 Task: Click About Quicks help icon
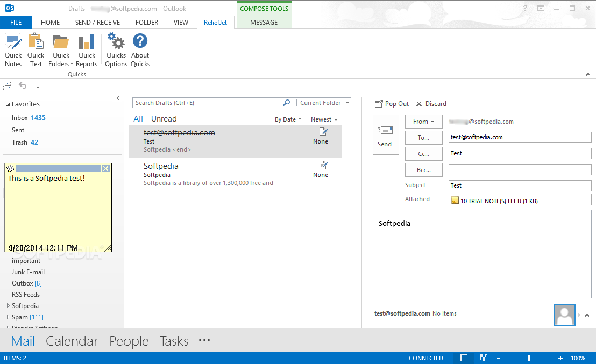point(140,50)
